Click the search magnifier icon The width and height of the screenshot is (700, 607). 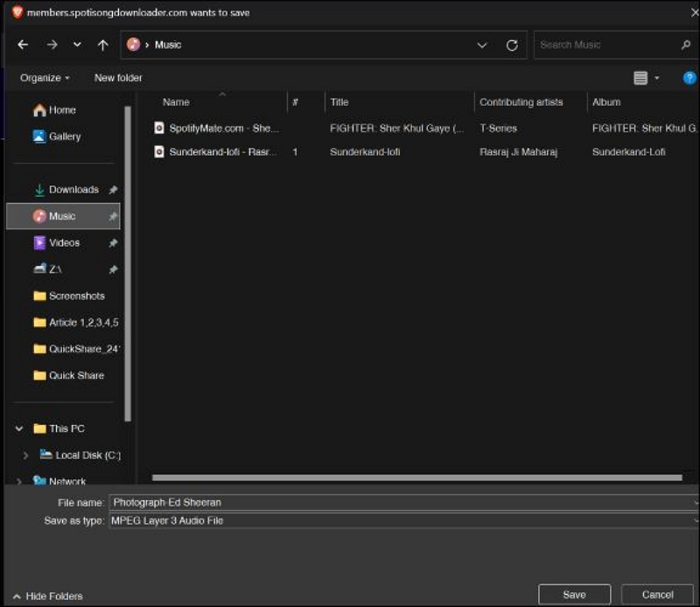(686, 45)
